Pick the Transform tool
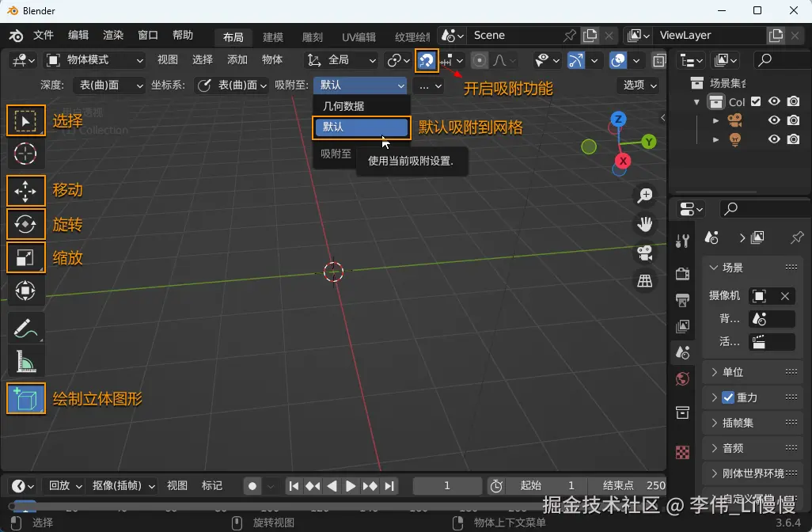Viewport: 812px width, 532px height. pyautogui.click(x=25, y=291)
